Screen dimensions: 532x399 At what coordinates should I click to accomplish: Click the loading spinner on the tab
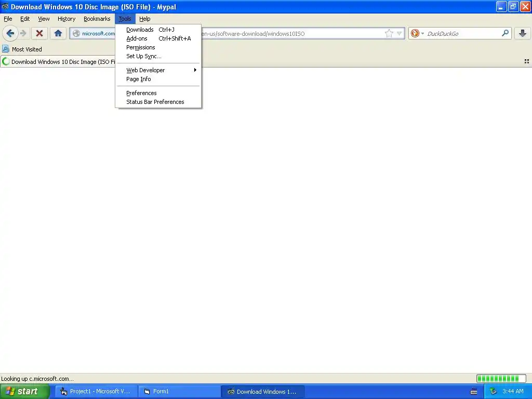click(5, 61)
